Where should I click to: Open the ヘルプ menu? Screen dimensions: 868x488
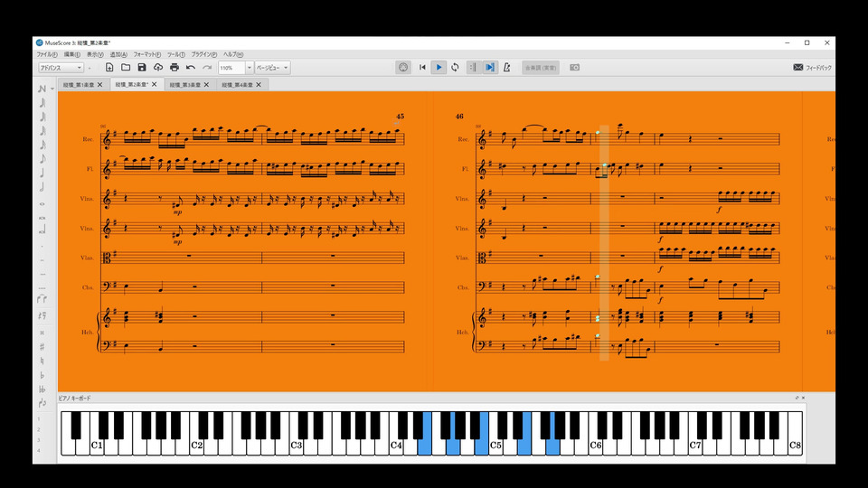(x=233, y=55)
